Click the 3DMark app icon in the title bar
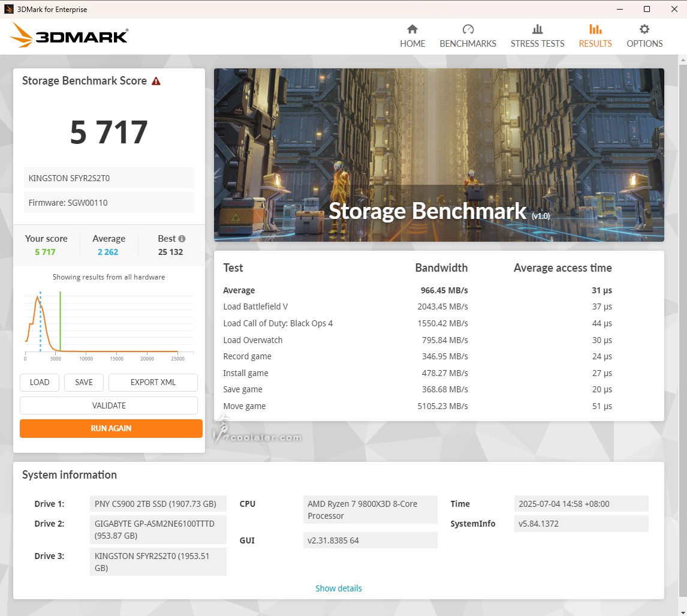687x616 pixels. click(9, 9)
